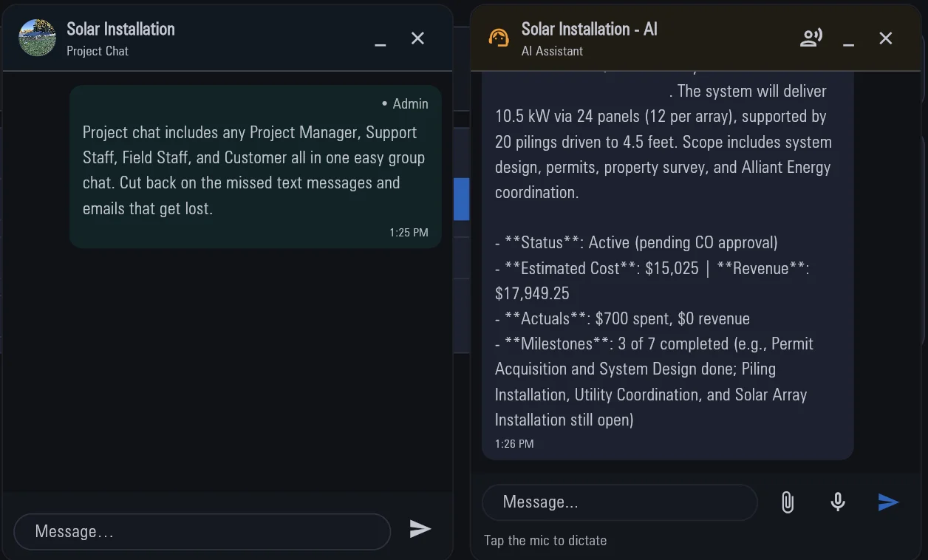Click the Milestones 3 of 7 completed line
Image resolution: width=928 pixels, height=560 pixels.
[x=654, y=382]
